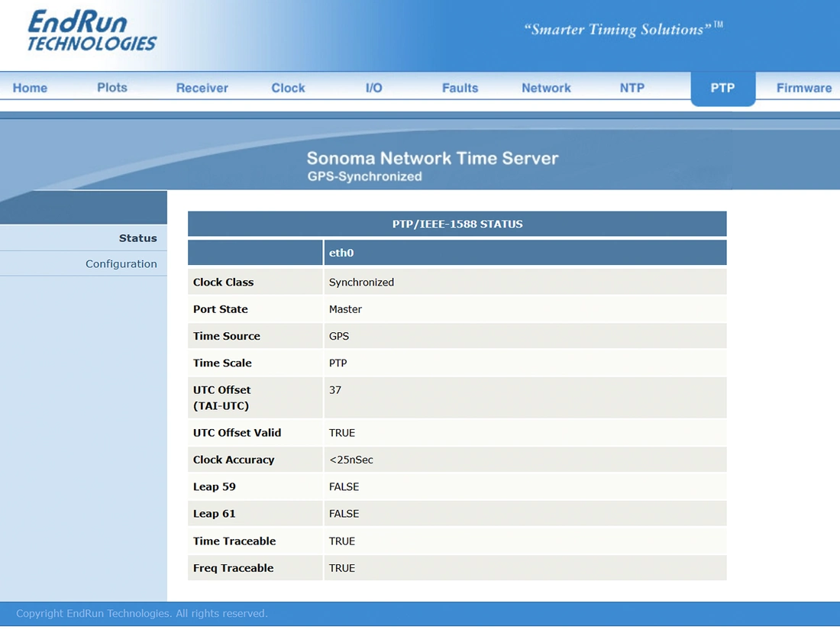Select the TRUE value for Freq Traceable
This screenshot has width=840, height=636.
click(342, 568)
